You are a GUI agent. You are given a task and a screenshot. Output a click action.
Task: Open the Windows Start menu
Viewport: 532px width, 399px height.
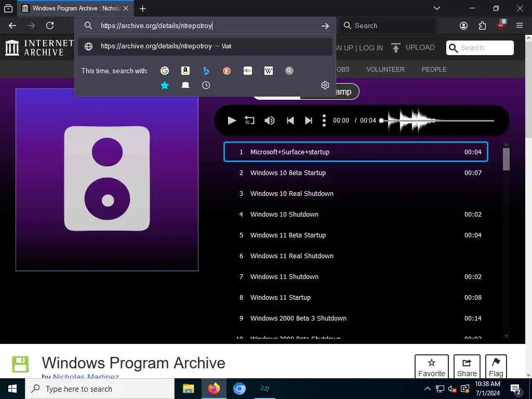point(12,389)
